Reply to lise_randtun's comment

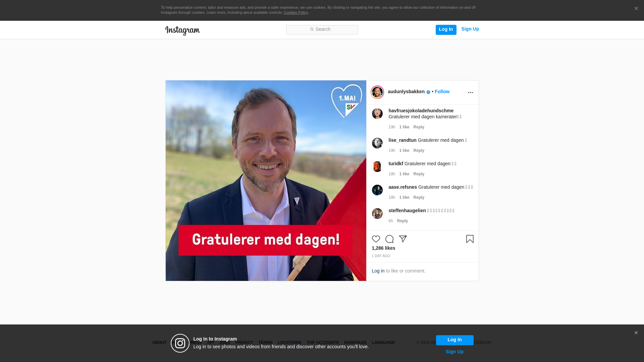point(419,150)
